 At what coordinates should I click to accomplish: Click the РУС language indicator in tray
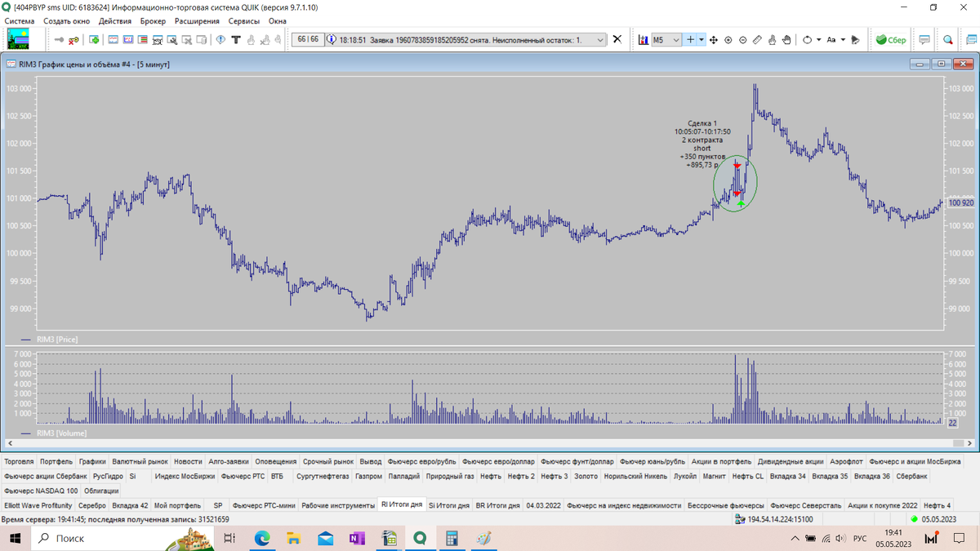click(x=860, y=539)
